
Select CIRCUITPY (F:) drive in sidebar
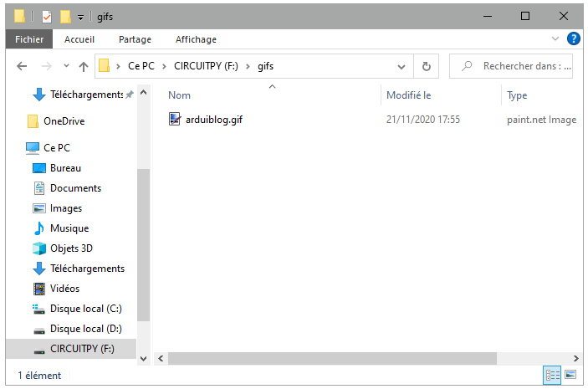[x=71, y=349]
